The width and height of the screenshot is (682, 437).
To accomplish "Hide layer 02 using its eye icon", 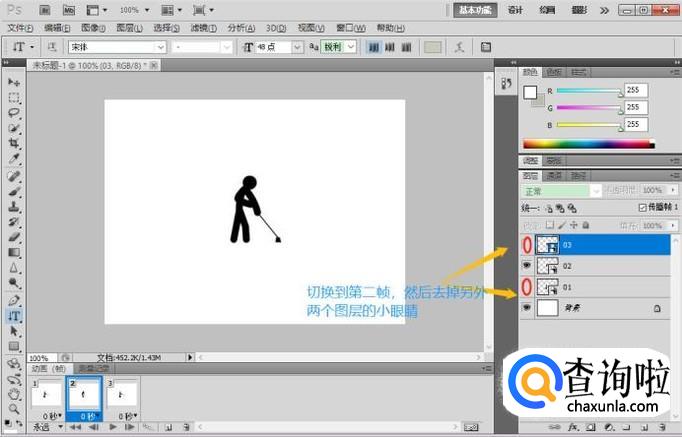I will [528, 266].
